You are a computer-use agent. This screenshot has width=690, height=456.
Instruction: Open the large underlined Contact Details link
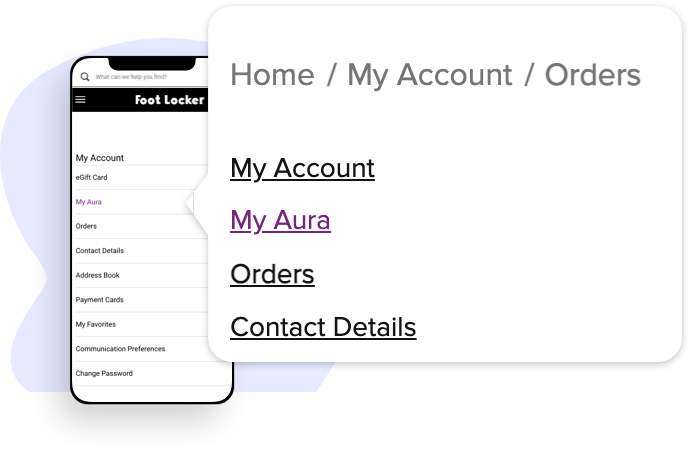click(x=323, y=327)
